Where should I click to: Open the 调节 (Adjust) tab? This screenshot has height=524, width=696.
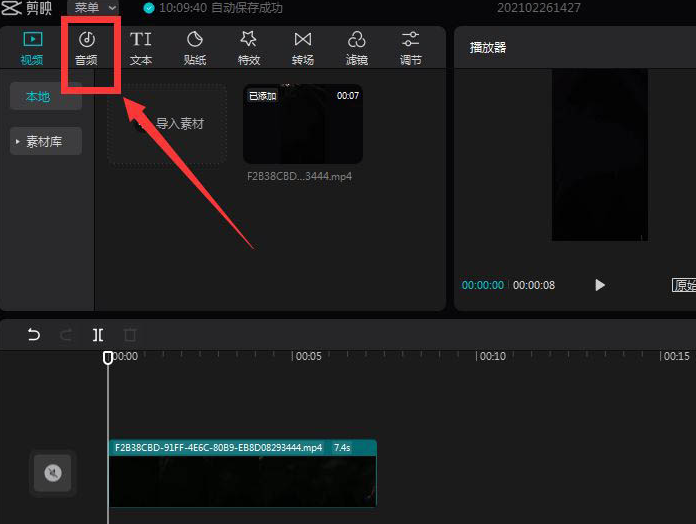pos(411,48)
